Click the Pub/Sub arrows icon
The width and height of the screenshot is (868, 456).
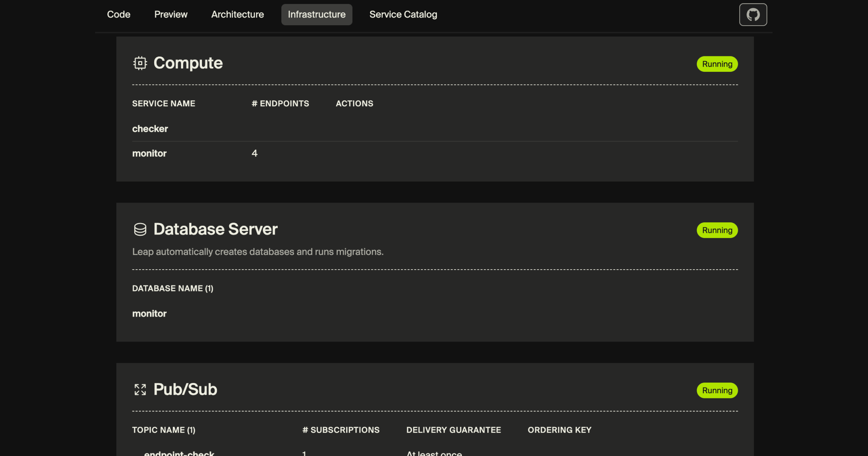click(140, 390)
